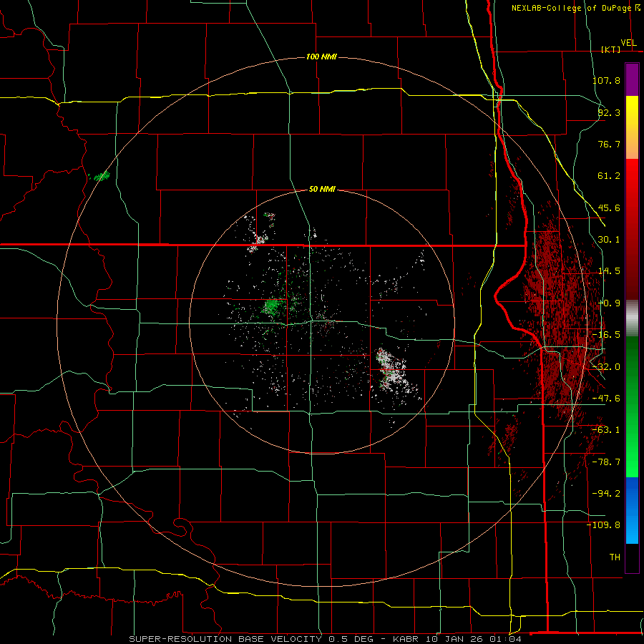Pick the gray segment of the velocity bar
Screen dimensions: 644x644
632,318
